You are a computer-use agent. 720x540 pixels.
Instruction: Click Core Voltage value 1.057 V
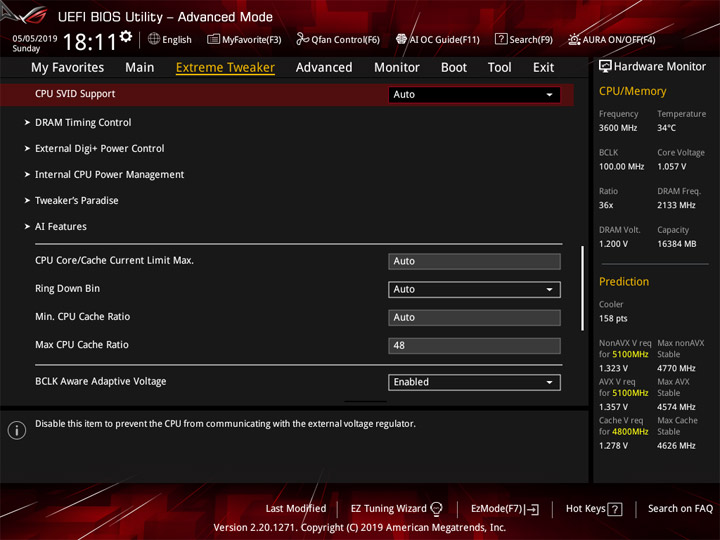point(671,167)
